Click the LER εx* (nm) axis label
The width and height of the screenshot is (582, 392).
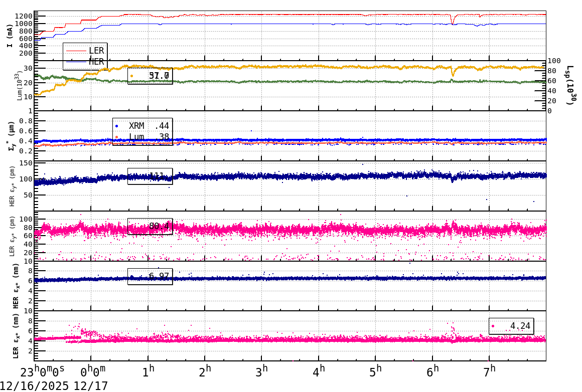(16, 336)
